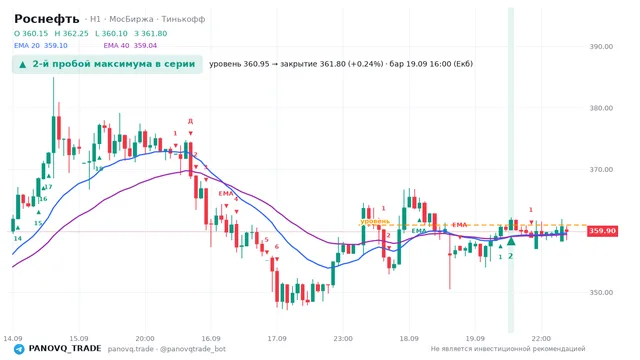Click the close price value '3 361.80'

[x=150, y=33]
